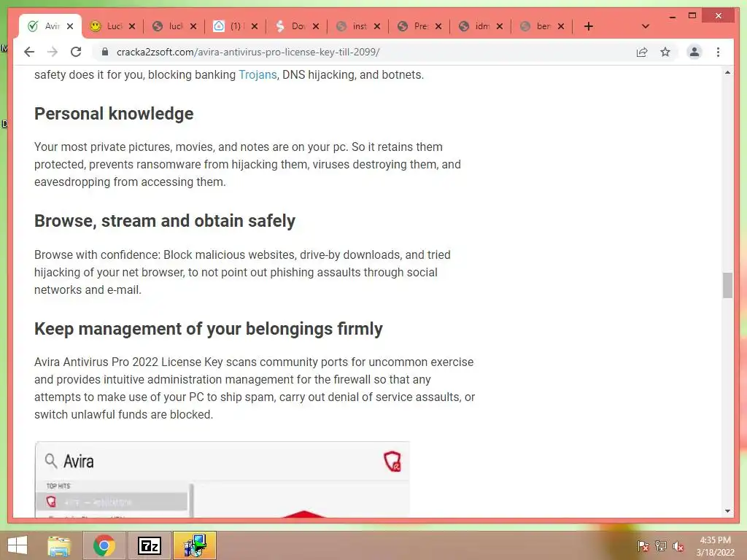This screenshot has height=560, width=747.
Task: Open a new browser tab
Action: pyautogui.click(x=589, y=26)
